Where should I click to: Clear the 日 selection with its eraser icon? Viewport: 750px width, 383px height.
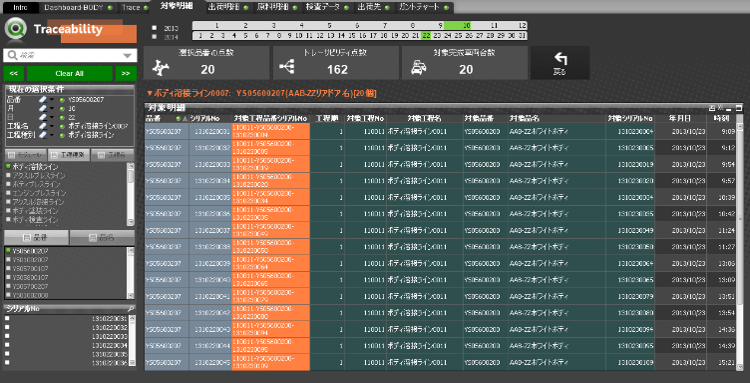click(43, 117)
